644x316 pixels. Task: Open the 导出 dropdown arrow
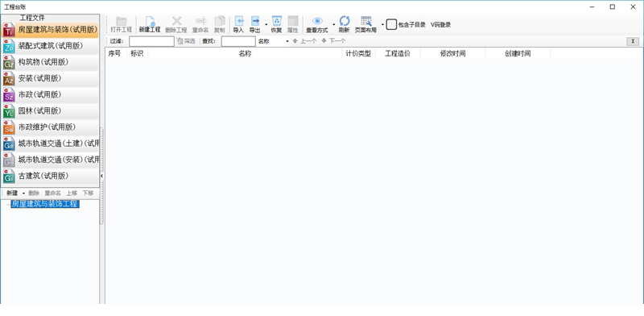pyautogui.click(x=266, y=25)
